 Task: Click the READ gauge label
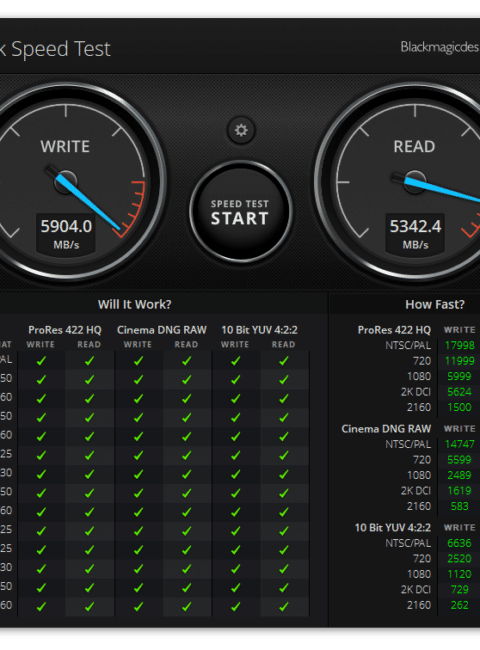pyautogui.click(x=414, y=147)
